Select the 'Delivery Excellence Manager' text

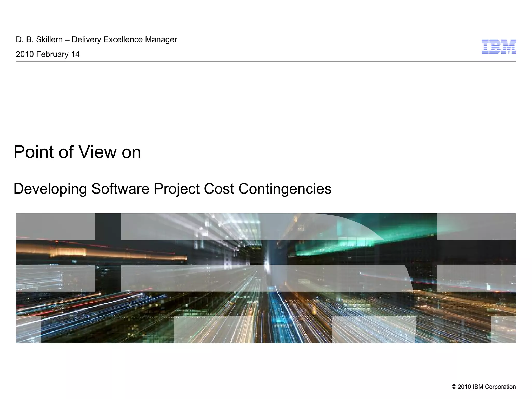pos(124,39)
